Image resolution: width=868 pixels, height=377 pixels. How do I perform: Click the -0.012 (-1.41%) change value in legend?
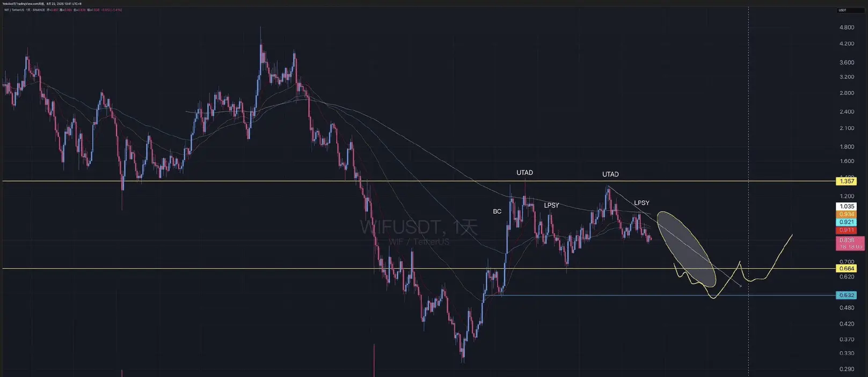coord(112,10)
